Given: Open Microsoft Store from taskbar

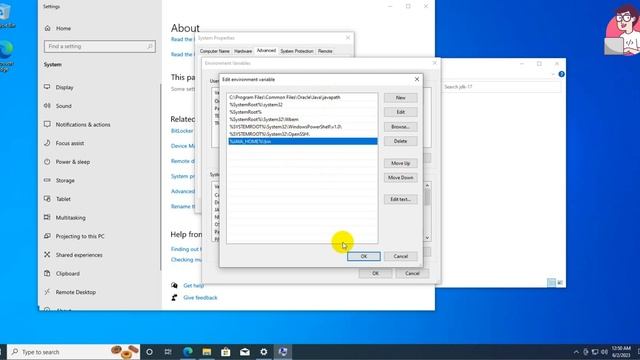Looking at the screenshot, I should pos(226,352).
